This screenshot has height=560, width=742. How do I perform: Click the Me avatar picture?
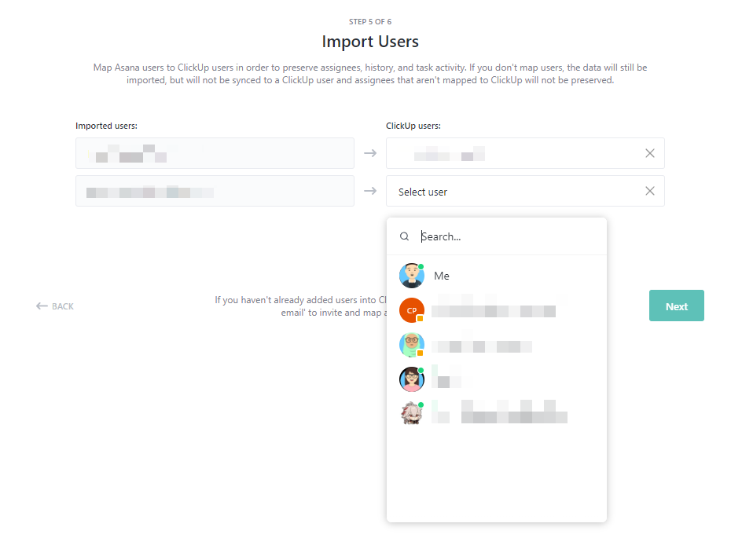(x=412, y=276)
